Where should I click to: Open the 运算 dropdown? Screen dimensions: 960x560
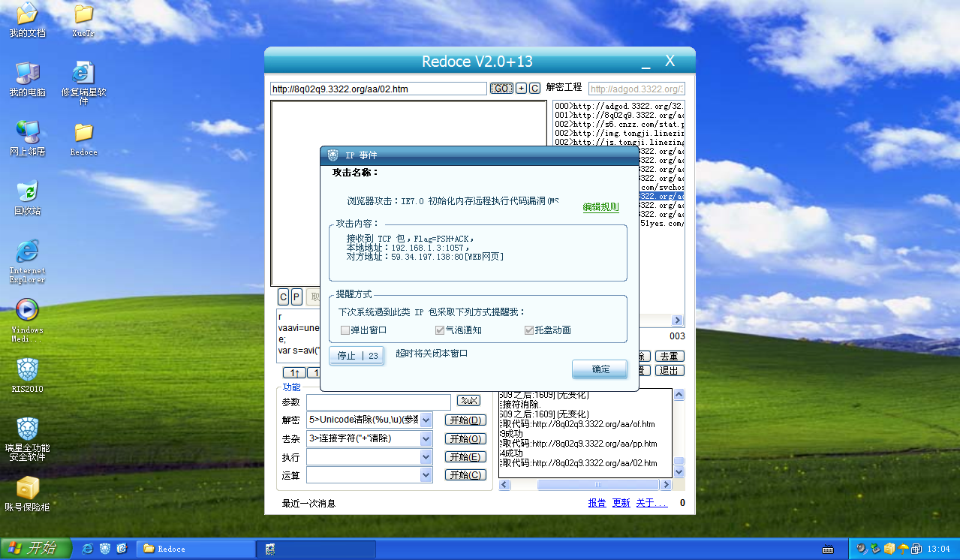point(426,475)
